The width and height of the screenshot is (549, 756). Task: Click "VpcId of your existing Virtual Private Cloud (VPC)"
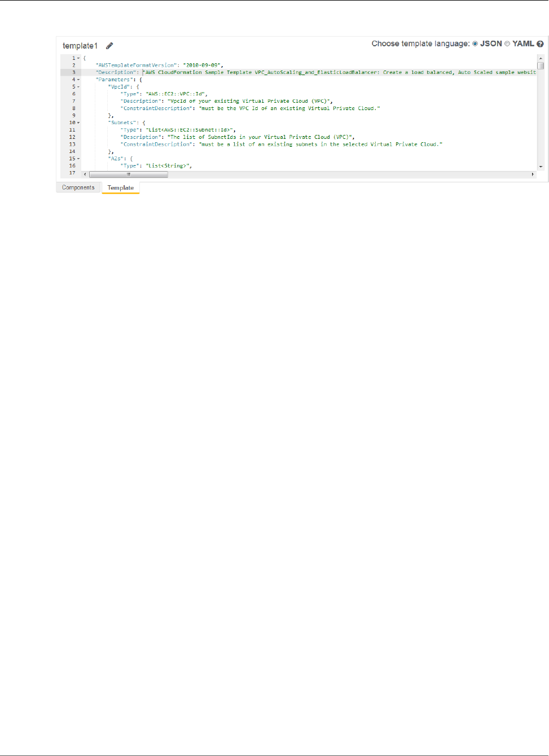[x=249, y=101]
